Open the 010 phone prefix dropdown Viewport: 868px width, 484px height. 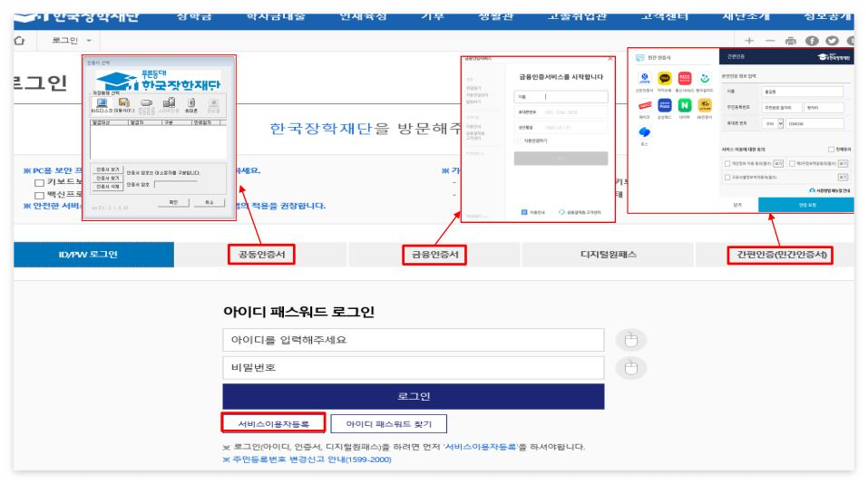[773, 123]
